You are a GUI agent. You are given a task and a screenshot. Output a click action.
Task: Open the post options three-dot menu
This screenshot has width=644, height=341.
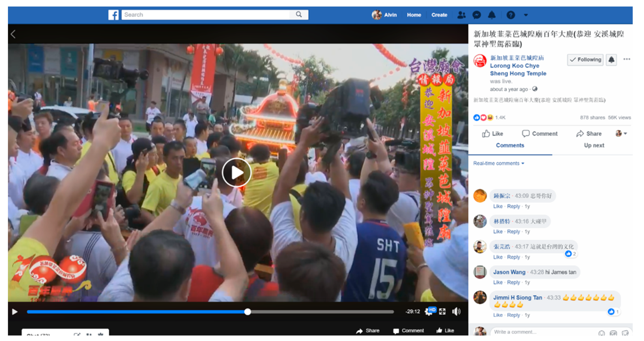(x=627, y=59)
